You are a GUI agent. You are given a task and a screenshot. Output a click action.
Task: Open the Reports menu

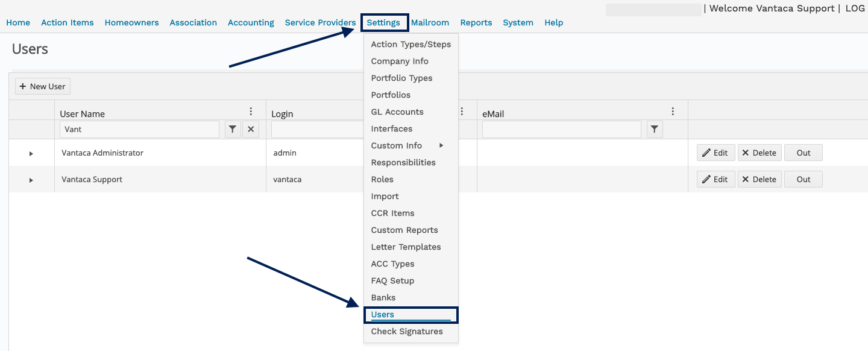(476, 22)
